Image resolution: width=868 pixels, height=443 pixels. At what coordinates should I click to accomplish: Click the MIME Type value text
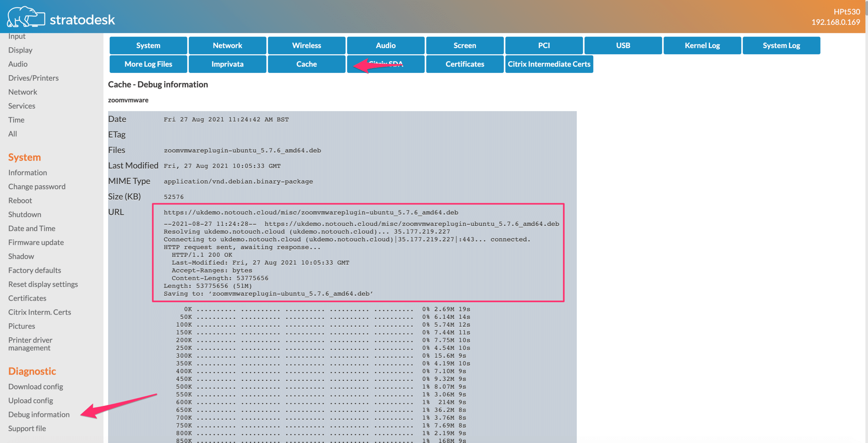pos(238,181)
